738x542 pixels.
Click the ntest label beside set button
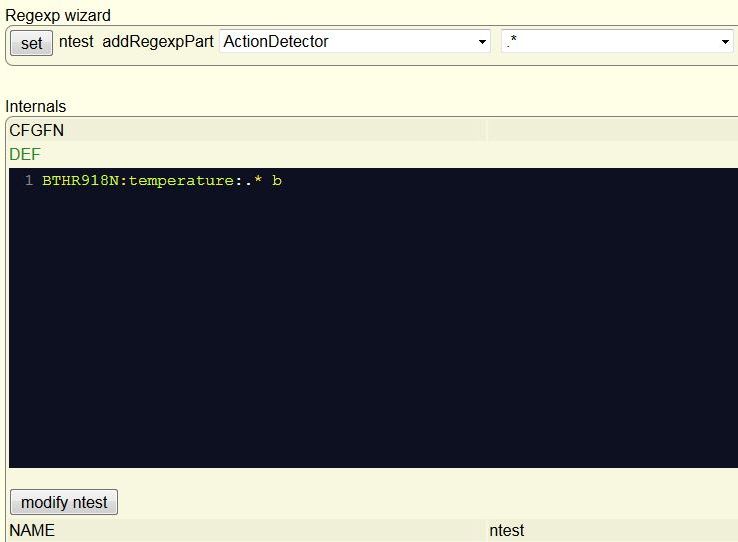(76, 41)
